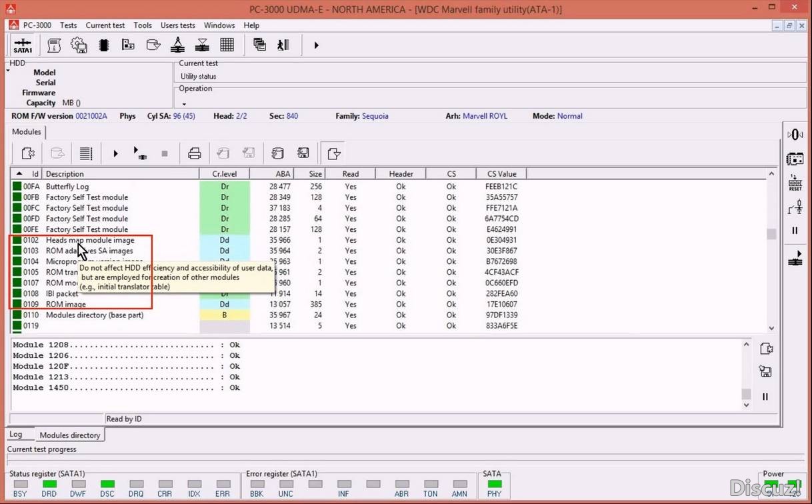812x504 pixels.
Task: Switch to the Log tab
Action: tap(15, 435)
